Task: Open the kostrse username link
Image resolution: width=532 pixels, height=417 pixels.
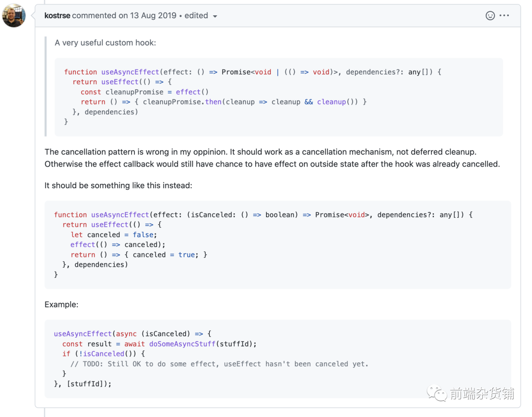Action: point(57,16)
